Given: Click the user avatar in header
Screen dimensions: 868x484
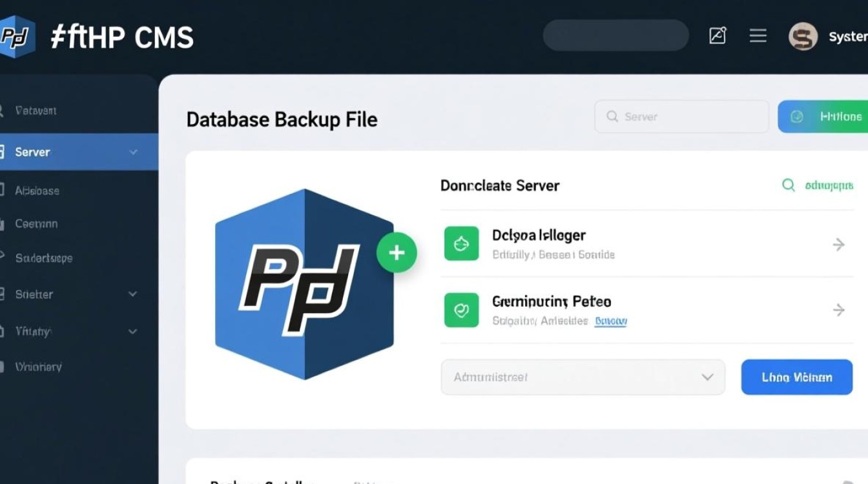Looking at the screenshot, I should point(803,37).
